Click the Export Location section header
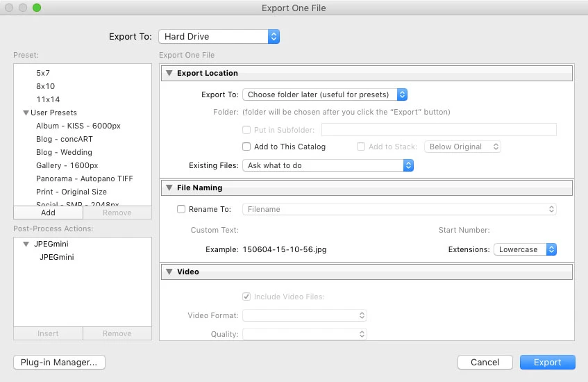 coord(367,73)
